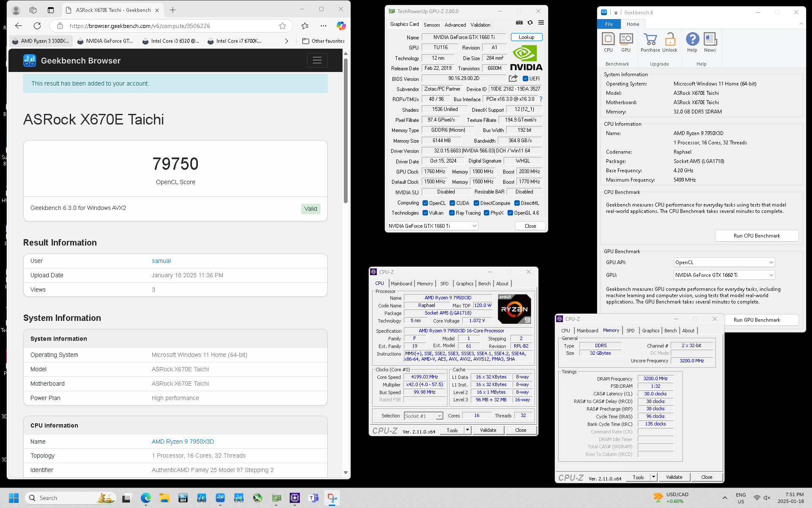Open Windows Start menu

click(14, 498)
